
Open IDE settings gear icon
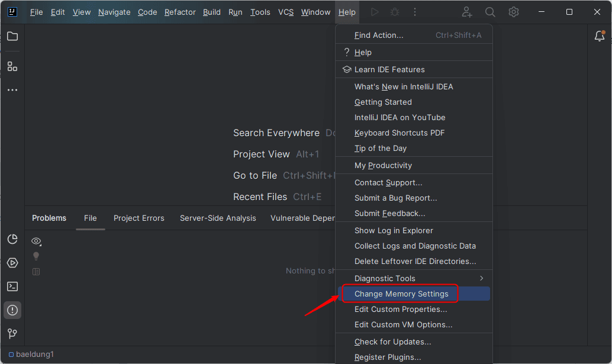click(514, 12)
